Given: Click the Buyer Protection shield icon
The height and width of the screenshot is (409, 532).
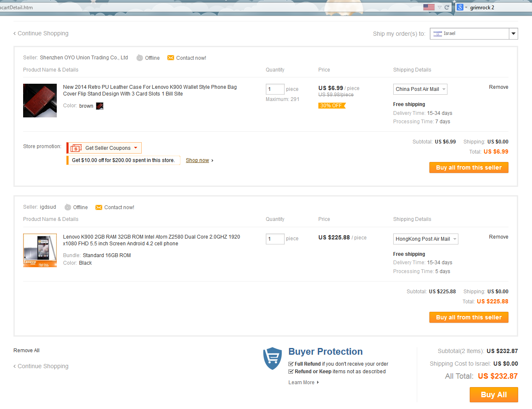Looking at the screenshot, I should tap(273, 359).
